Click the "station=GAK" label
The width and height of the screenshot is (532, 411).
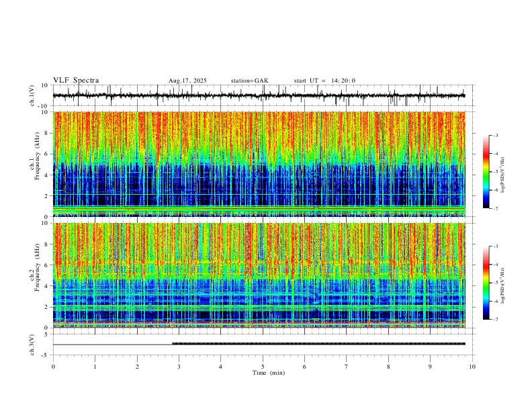(x=250, y=81)
